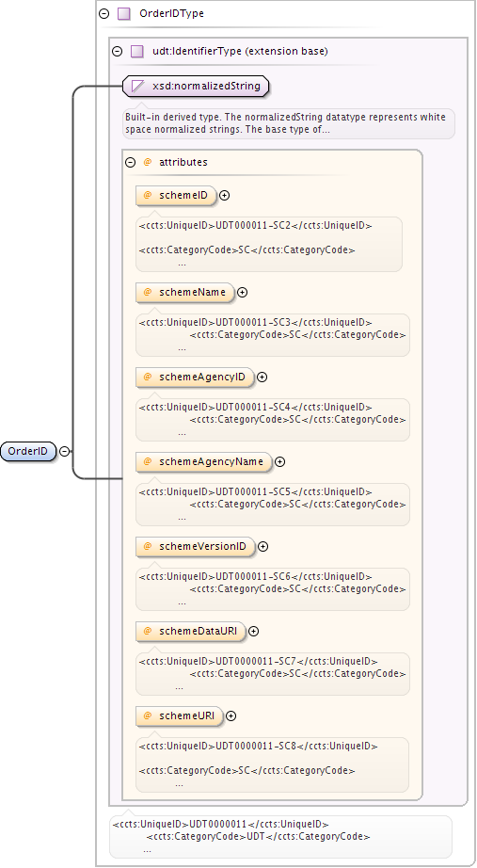The image size is (477, 868).
Task: Click the udt:IdentifierType square type icon
Action: point(137,52)
